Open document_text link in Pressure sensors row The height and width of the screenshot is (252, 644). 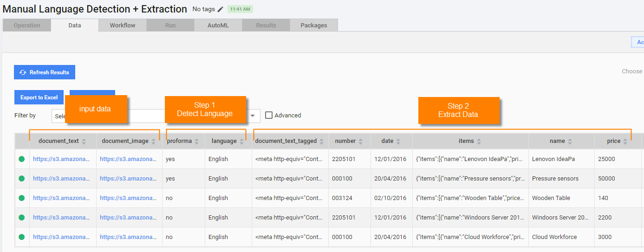61,178
